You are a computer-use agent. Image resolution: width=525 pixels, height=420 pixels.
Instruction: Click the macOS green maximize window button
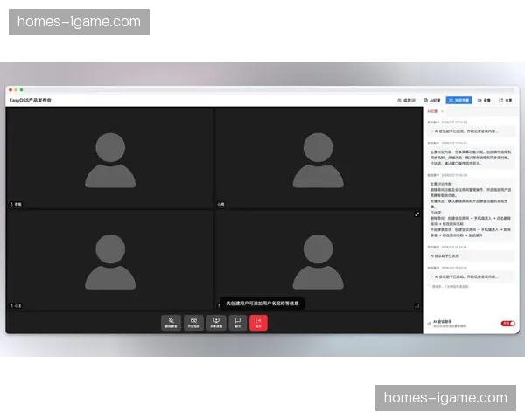click(x=21, y=90)
